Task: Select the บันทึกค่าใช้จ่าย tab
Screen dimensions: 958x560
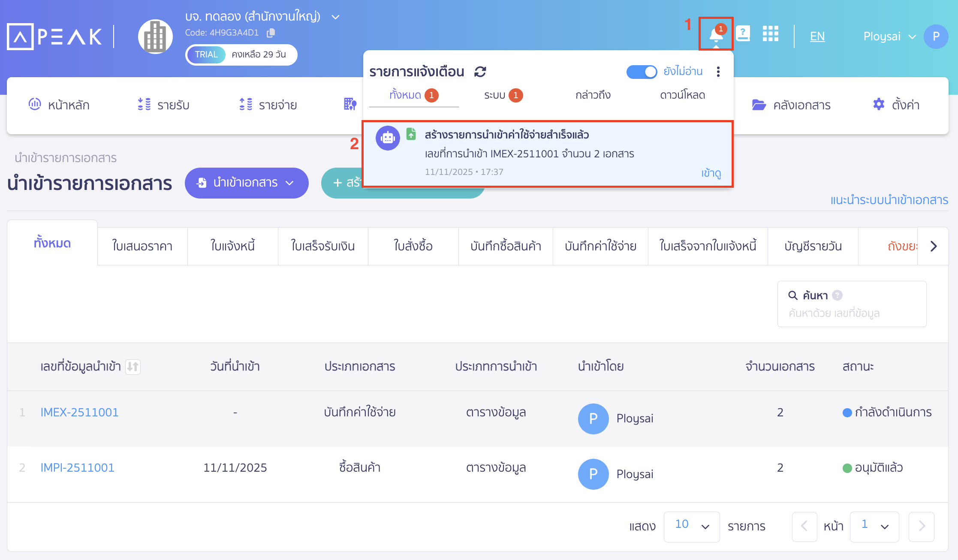Action: pyautogui.click(x=600, y=246)
